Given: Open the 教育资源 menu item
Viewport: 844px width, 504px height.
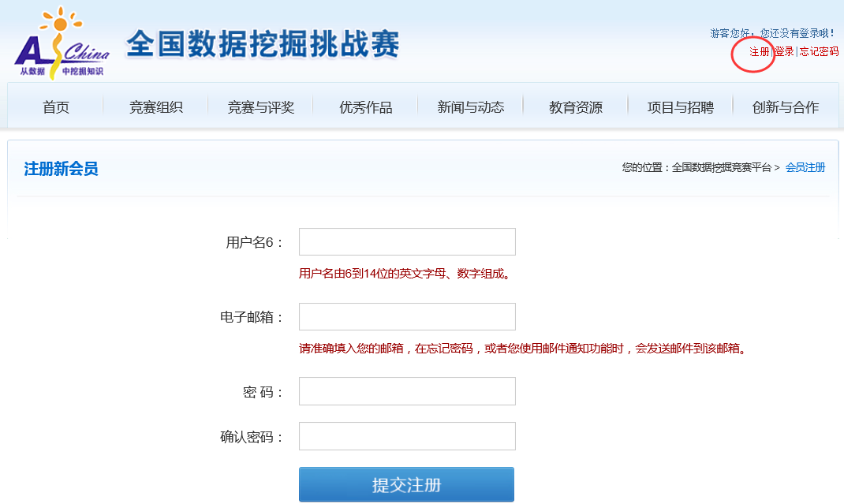Looking at the screenshot, I should click(x=576, y=107).
